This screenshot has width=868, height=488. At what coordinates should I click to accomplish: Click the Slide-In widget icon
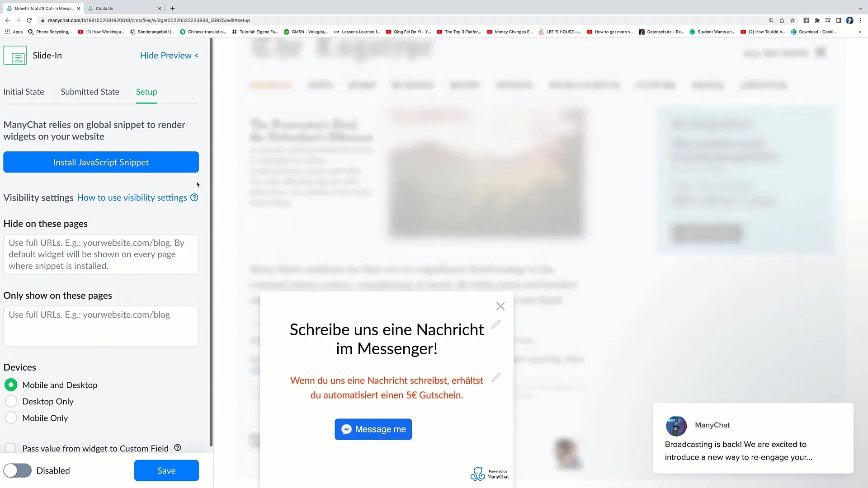15,56
